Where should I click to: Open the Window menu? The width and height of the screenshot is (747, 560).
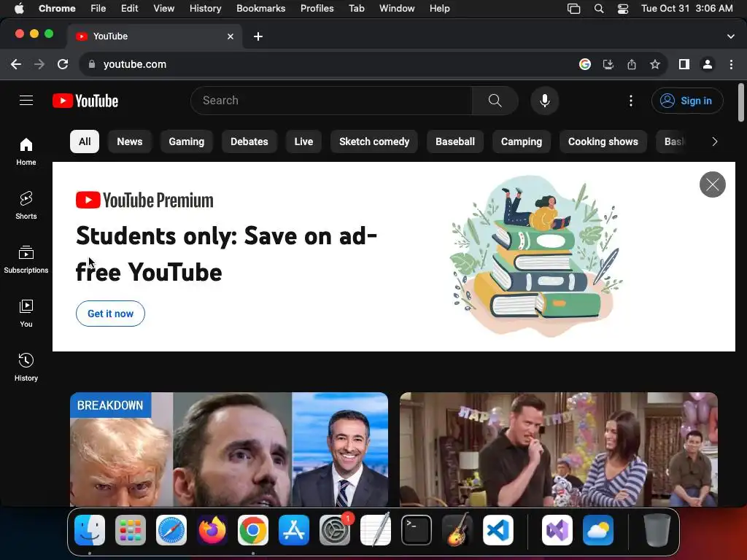click(x=397, y=8)
